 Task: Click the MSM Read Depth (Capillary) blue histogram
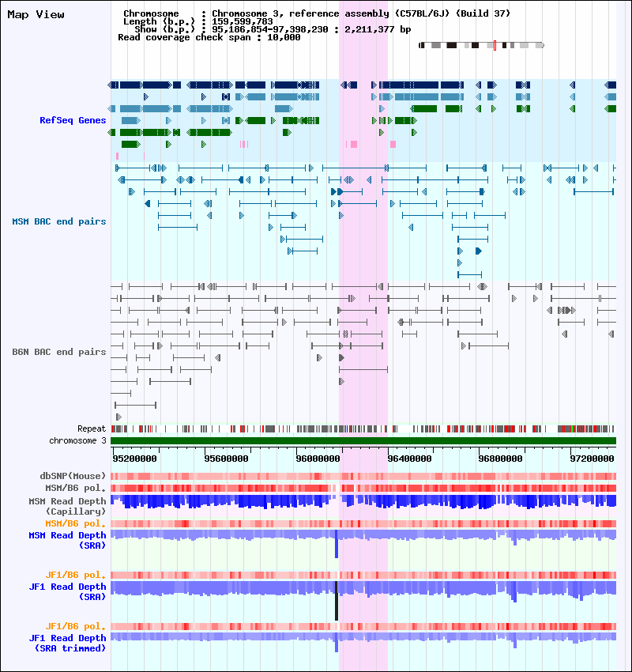point(363,502)
